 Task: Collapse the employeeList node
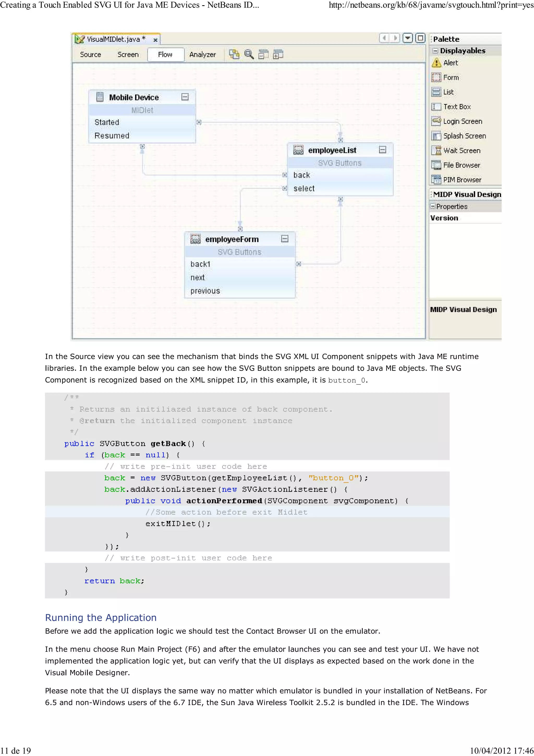[382, 150]
